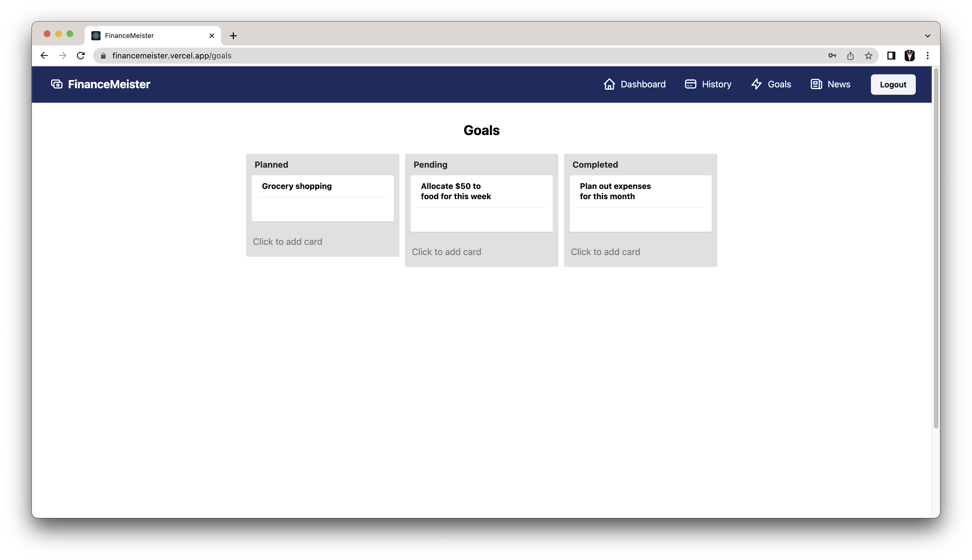Close the FinanceMeister tab

(212, 36)
